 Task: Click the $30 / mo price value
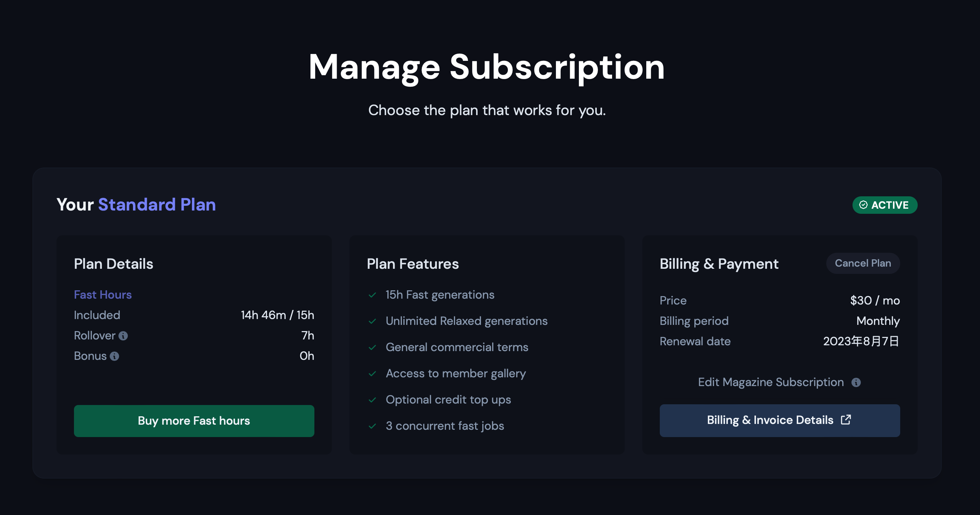tap(875, 300)
